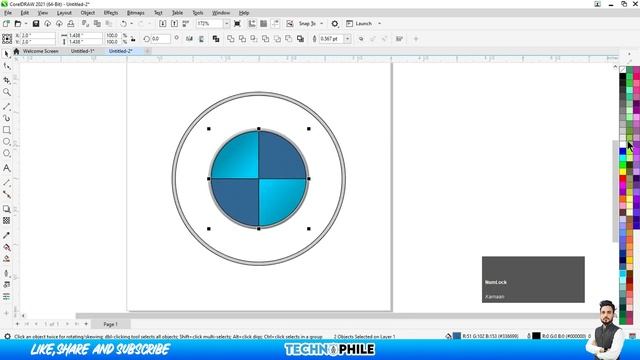This screenshot has width=640, height=360.
Task: Select the Zoom magnifier tool
Action: 7,92
